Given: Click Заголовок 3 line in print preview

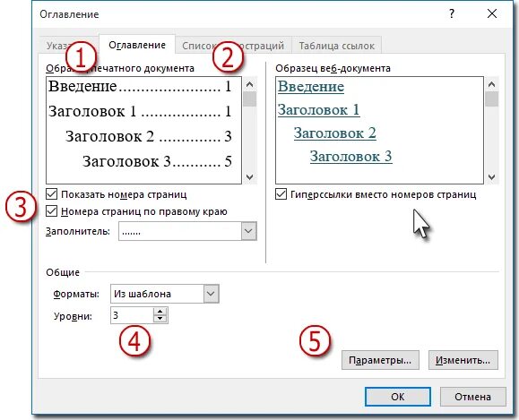Looking at the screenshot, I should point(157,161).
